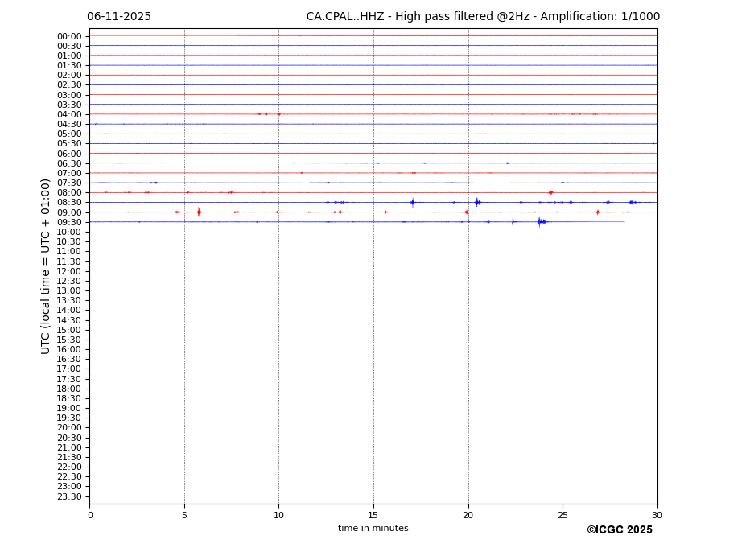Click the blue spike near 20 minutes on 08:30 trace
This screenshot has width=746, height=560.
[476, 202]
